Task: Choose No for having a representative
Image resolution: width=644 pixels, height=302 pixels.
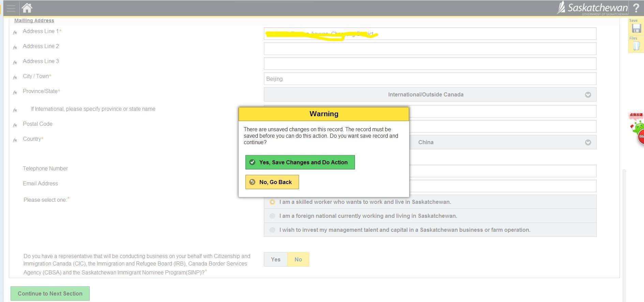Action: (298, 260)
